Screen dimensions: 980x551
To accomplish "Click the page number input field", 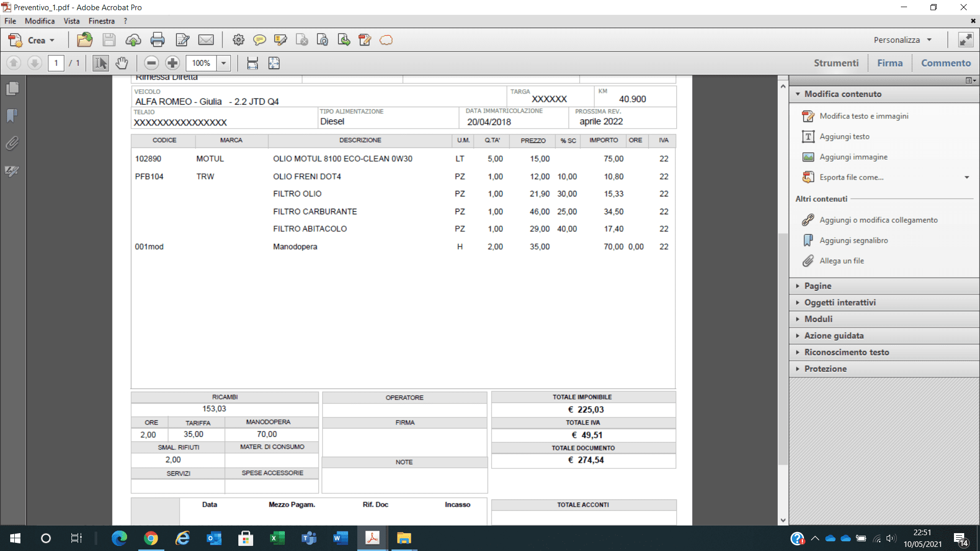I will 56,63.
